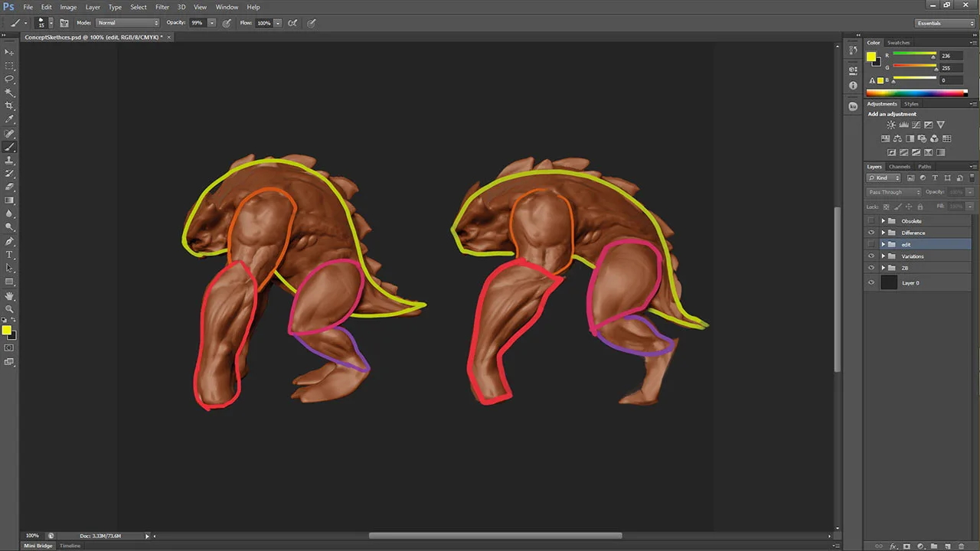
Task: Select the Magic Wand tool
Action: point(9,92)
